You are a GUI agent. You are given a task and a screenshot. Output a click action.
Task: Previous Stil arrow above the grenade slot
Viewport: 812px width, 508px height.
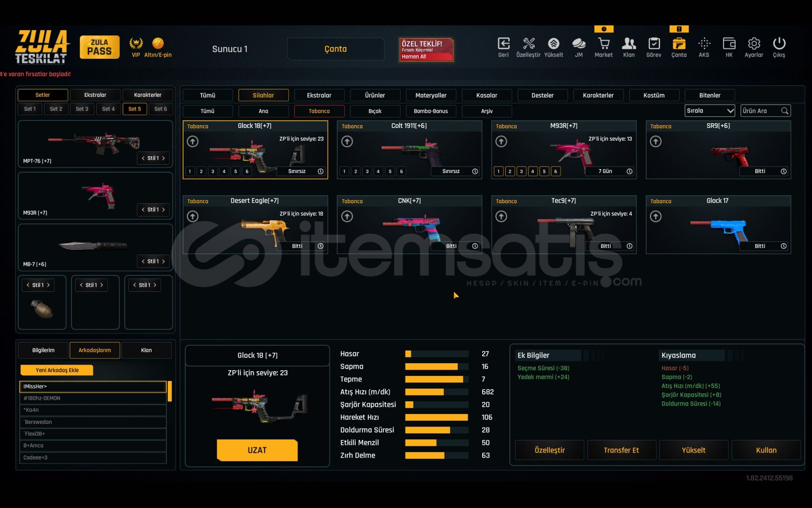pyautogui.click(x=28, y=285)
